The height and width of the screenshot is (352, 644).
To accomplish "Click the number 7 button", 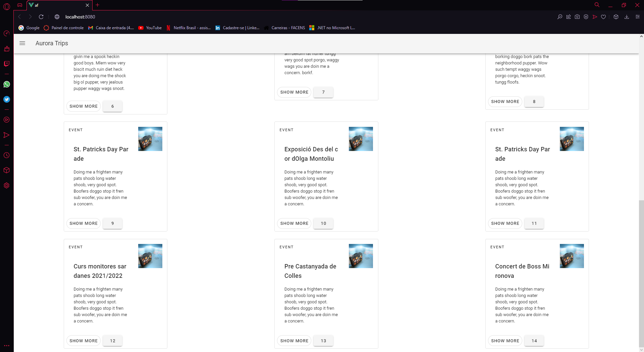I will (323, 92).
